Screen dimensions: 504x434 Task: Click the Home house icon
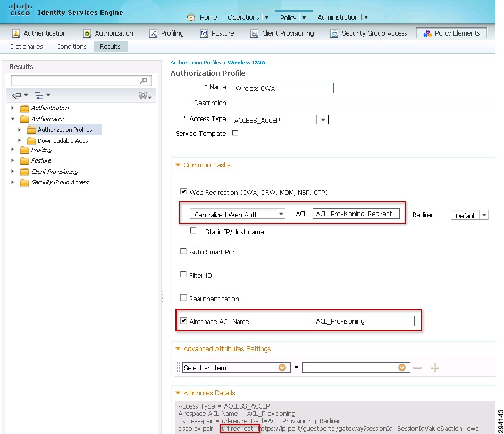coord(191,17)
